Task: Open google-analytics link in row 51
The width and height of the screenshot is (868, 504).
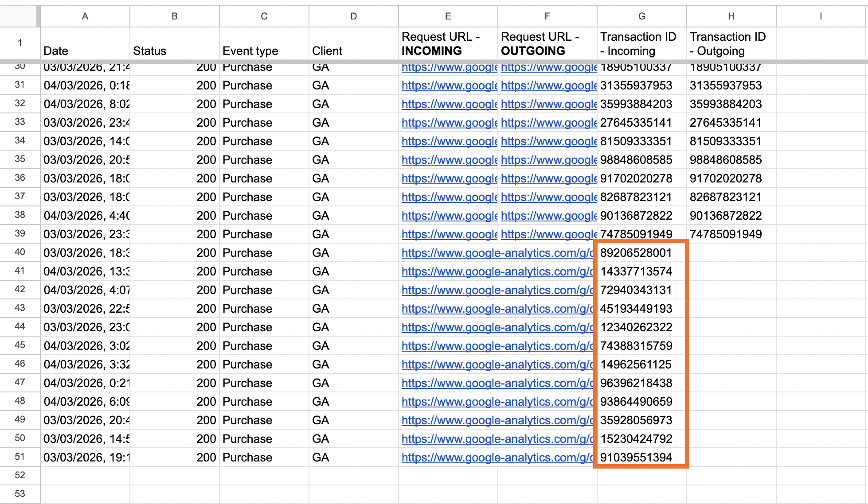Action: click(x=497, y=457)
